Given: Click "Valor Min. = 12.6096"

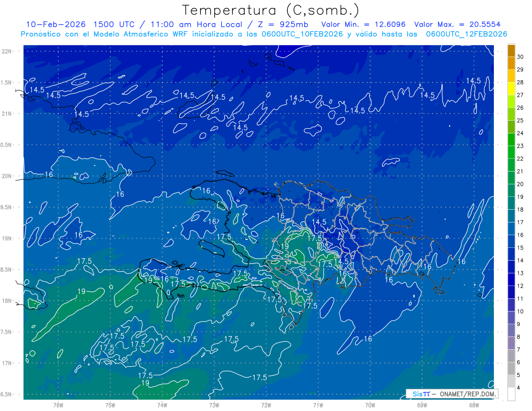Looking at the screenshot, I should click(364, 24).
